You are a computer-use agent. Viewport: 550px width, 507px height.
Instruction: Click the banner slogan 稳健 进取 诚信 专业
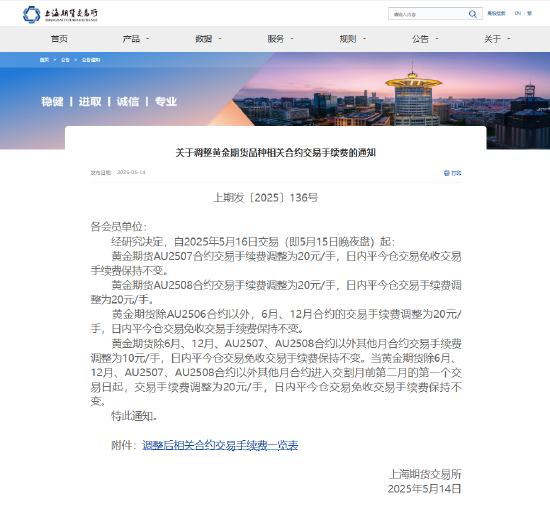coord(109,102)
